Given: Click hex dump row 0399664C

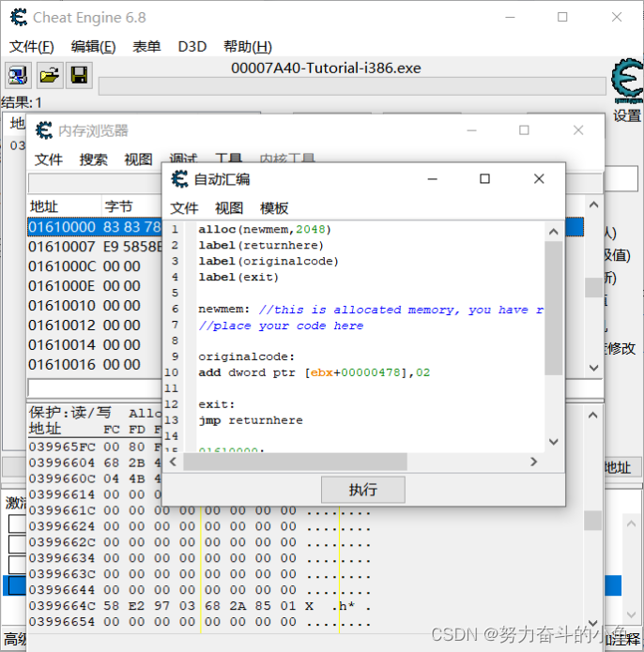Looking at the screenshot, I should pos(200,606).
